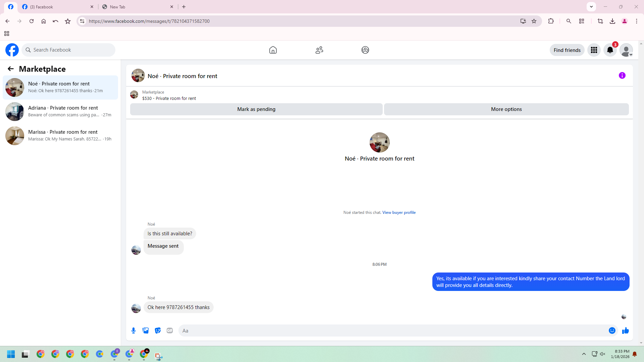This screenshot has height=362, width=644.
Task: Show hidden system tray icons
Action: pos(584,354)
